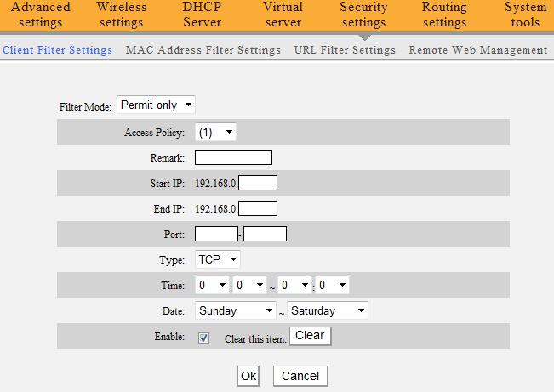Click the Start IP last octet field
This screenshot has height=392, width=554.
[259, 183]
